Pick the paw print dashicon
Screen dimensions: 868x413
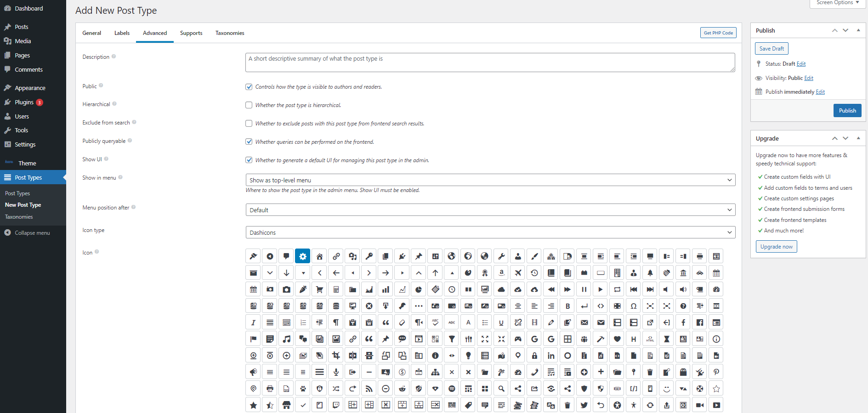tap(303, 389)
